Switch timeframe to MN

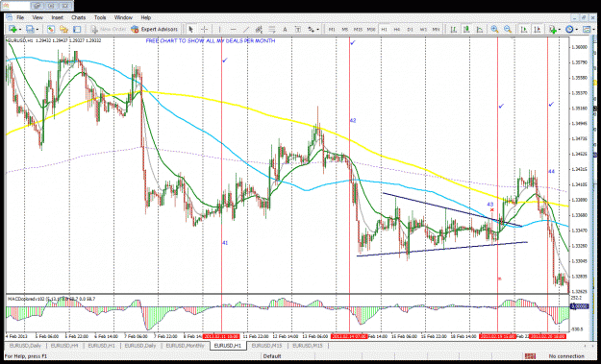[437, 29]
